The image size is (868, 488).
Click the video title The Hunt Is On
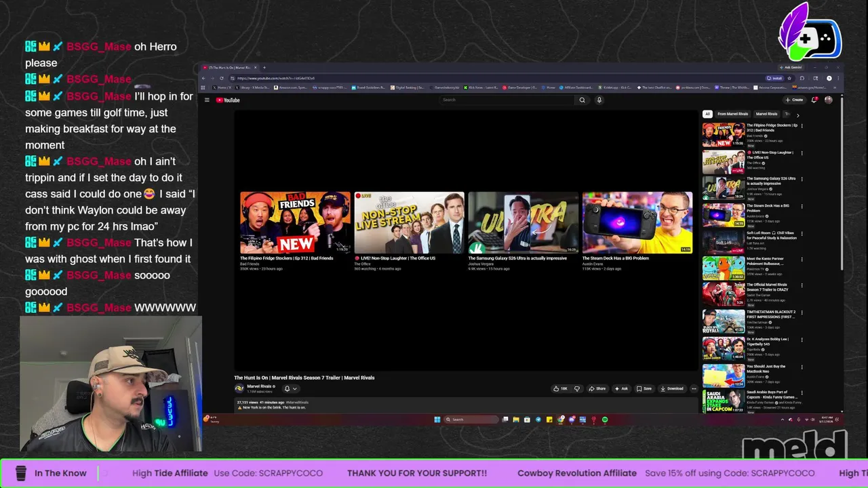tap(304, 378)
